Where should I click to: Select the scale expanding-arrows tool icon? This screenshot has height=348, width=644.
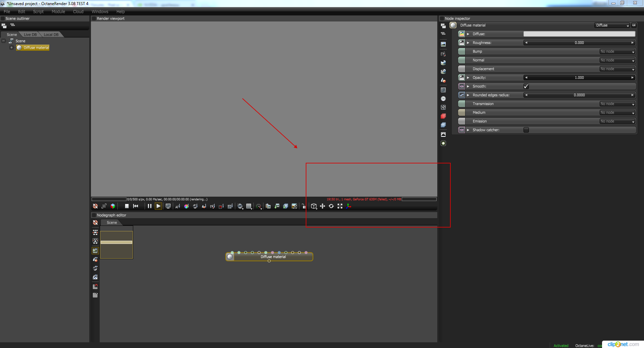click(340, 206)
